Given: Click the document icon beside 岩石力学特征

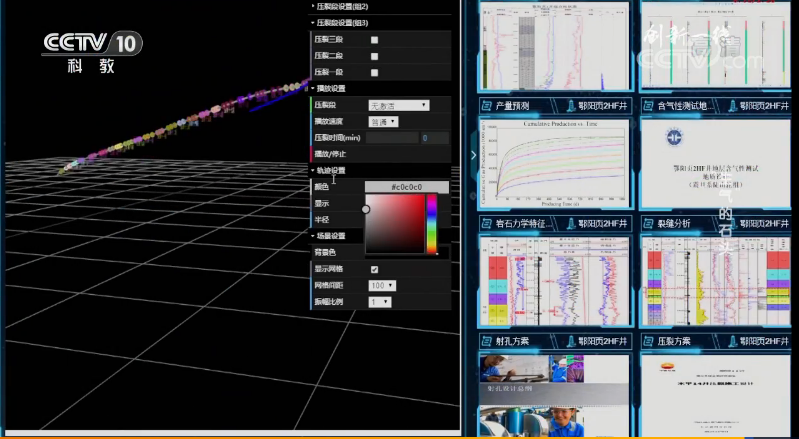Looking at the screenshot, I should tap(486, 223).
